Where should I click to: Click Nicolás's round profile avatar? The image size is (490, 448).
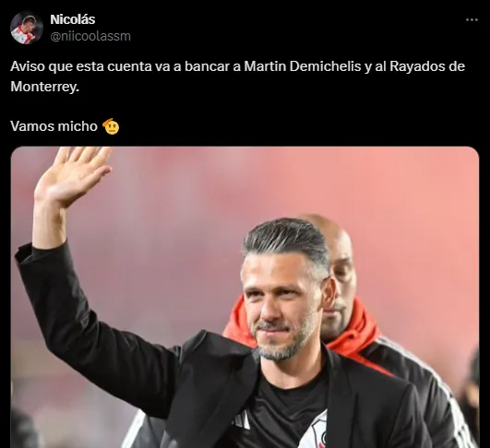click(x=27, y=28)
